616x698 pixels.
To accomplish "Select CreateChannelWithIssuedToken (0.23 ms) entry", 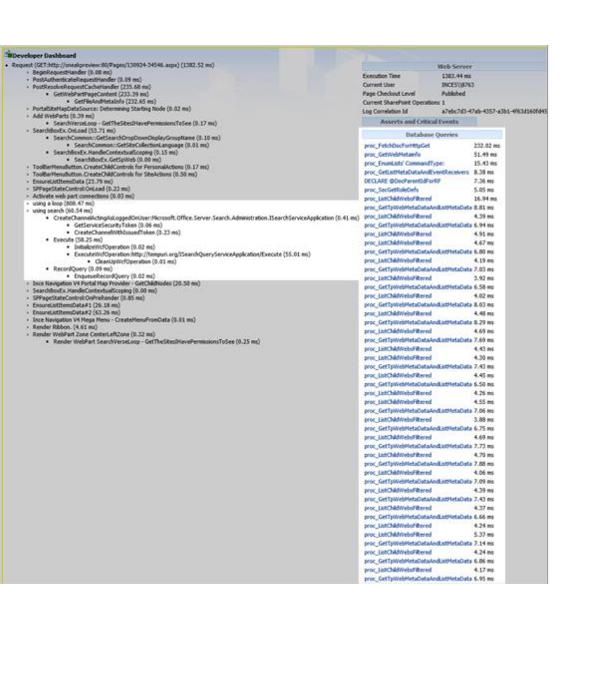I will click(127, 232).
